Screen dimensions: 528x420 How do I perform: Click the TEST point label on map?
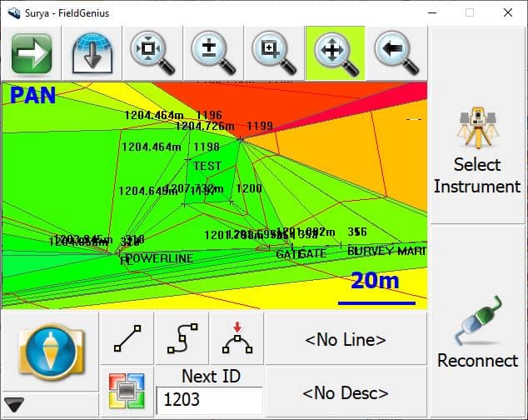(207, 166)
